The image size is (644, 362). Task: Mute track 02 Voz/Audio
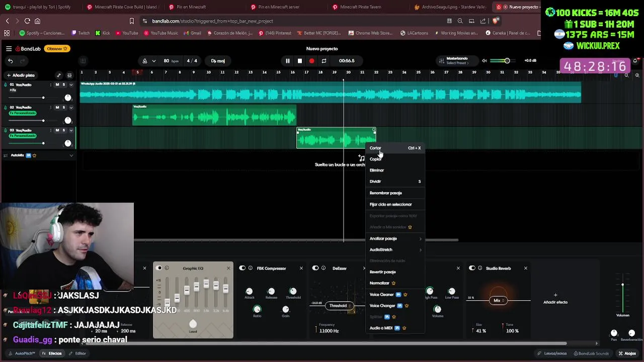pos(57,107)
